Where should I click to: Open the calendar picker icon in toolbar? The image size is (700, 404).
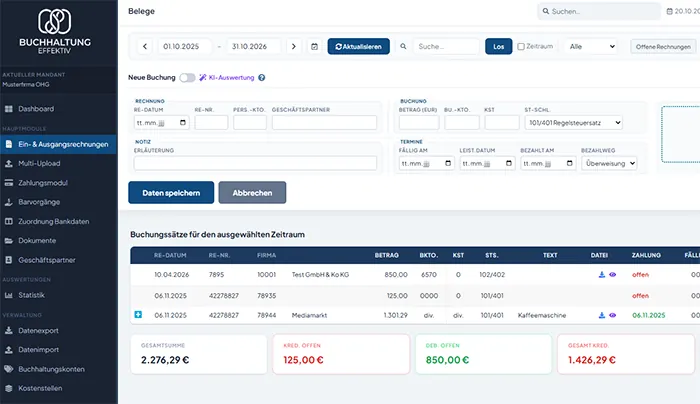tap(314, 46)
